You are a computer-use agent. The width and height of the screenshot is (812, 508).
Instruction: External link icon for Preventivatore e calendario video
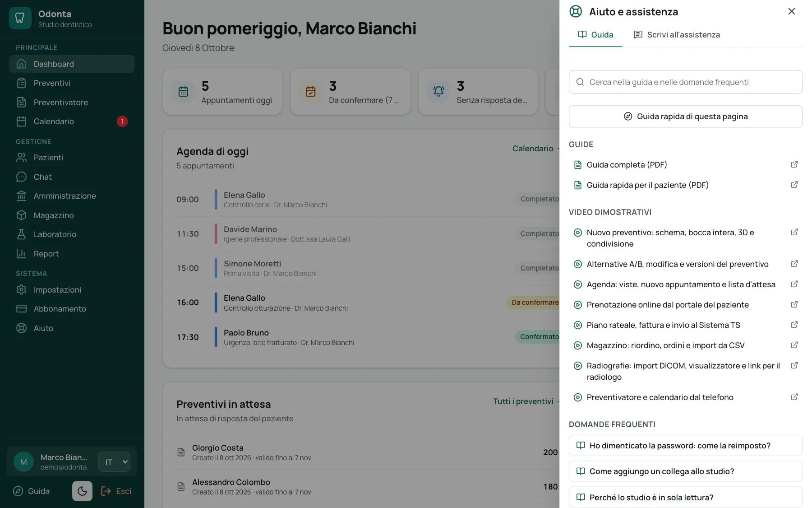tap(794, 397)
